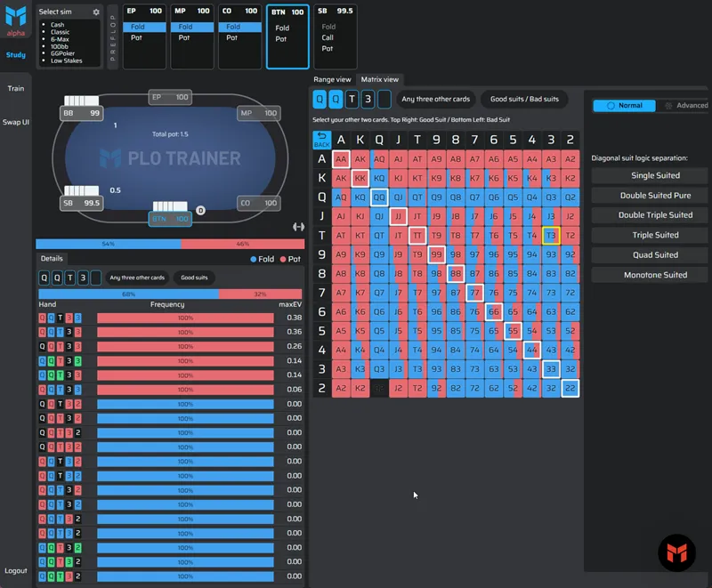Click the Select sim panel title
The image size is (712, 588).
55,12
